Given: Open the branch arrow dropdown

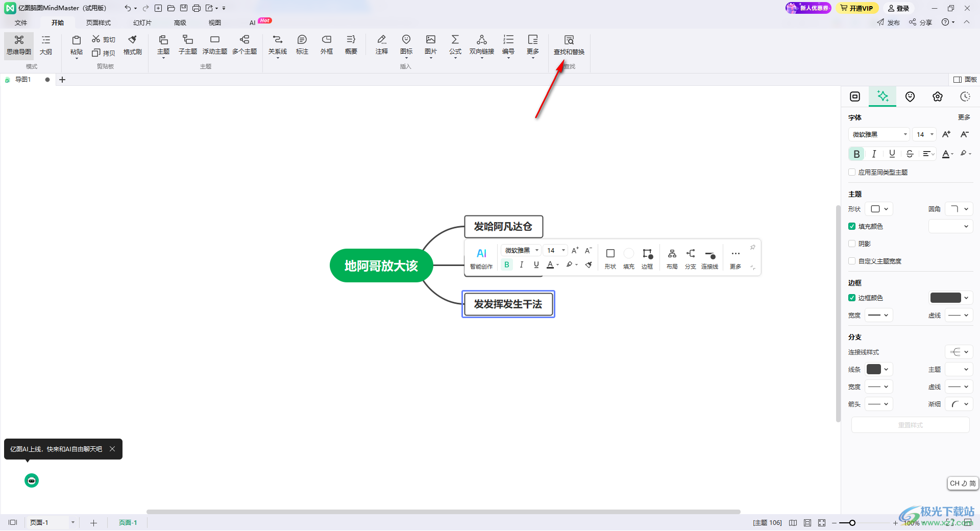Looking at the screenshot, I should (x=879, y=404).
